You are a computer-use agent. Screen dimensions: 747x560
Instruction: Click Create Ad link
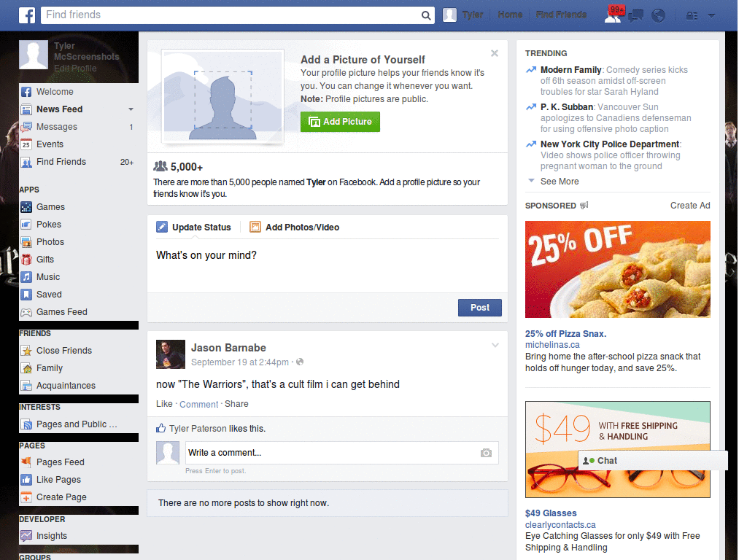coord(690,206)
